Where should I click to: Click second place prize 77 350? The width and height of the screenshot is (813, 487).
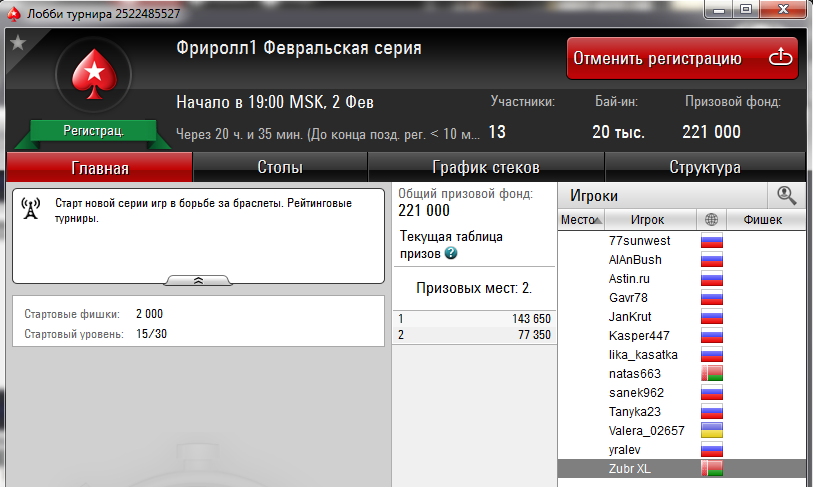[534, 335]
